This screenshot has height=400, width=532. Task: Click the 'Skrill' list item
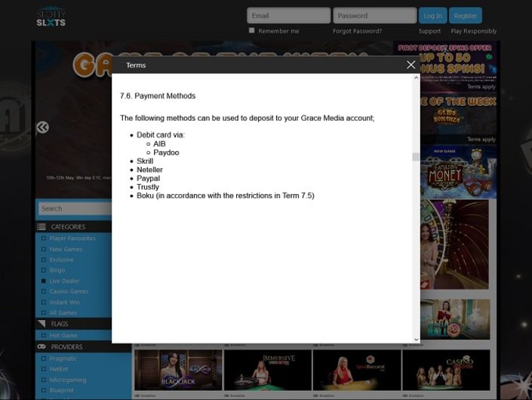click(145, 162)
